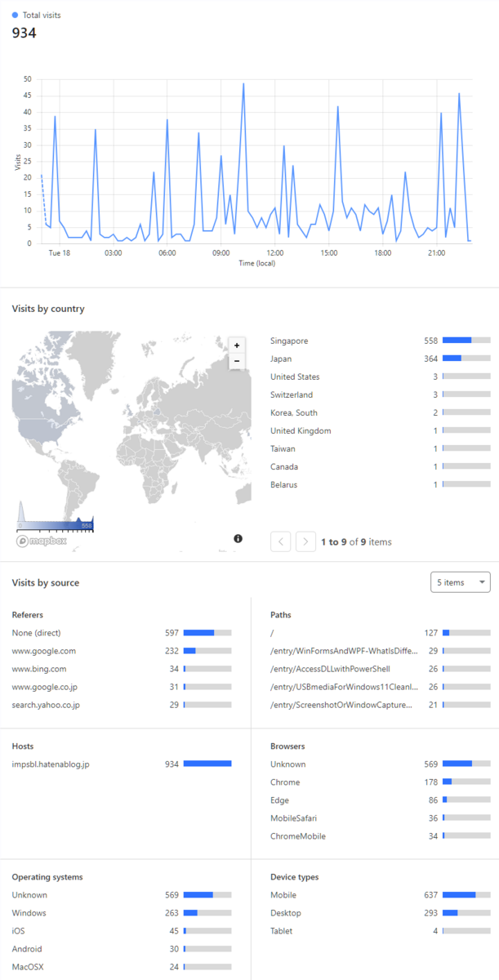Go to previous page of countries

[280, 541]
